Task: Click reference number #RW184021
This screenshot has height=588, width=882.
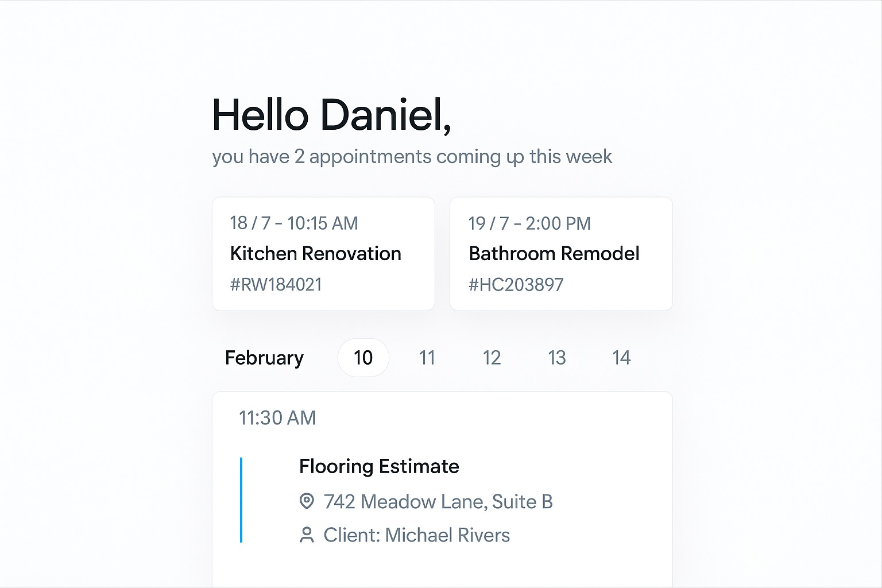Action: tap(276, 285)
